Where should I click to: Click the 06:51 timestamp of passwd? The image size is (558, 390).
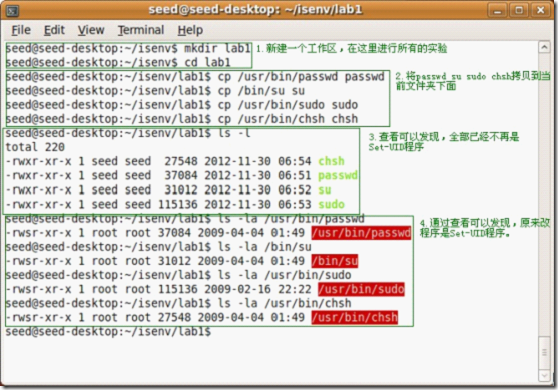point(295,175)
